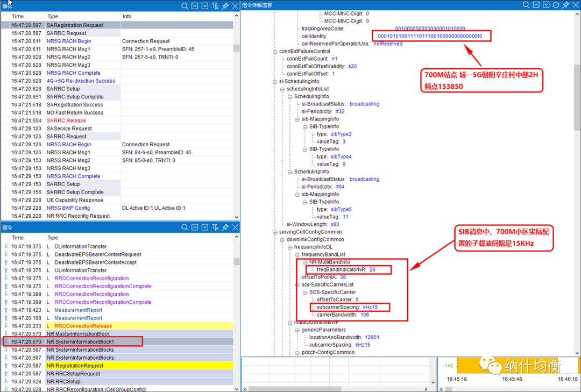
Task: Select the UE Capability Response event
Action: (x=117, y=200)
